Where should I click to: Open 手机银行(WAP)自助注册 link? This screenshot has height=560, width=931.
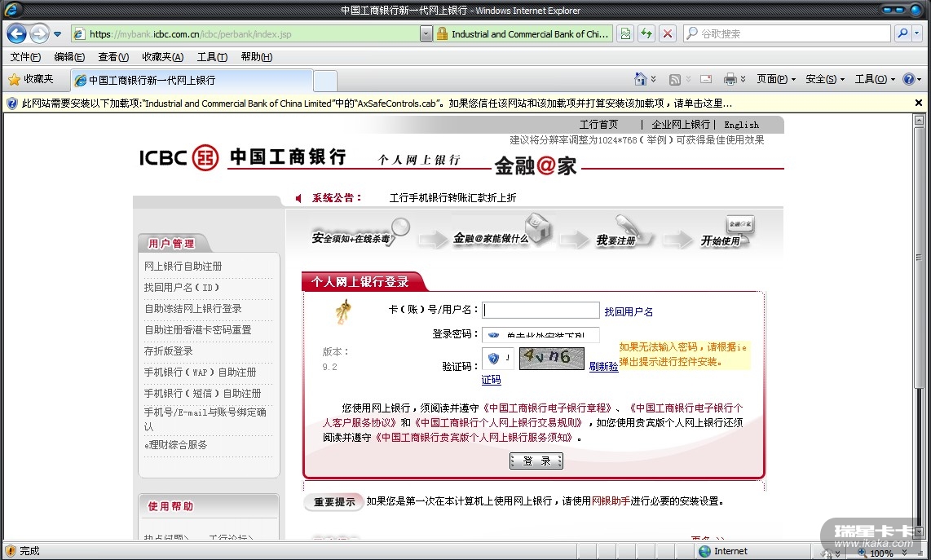[x=200, y=373]
